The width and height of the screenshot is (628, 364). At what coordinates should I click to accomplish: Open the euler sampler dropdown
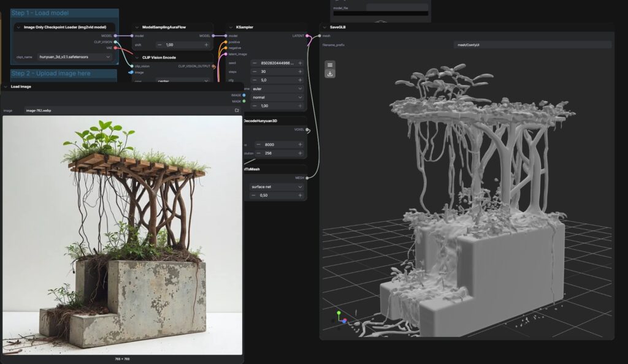[x=277, y=88]
